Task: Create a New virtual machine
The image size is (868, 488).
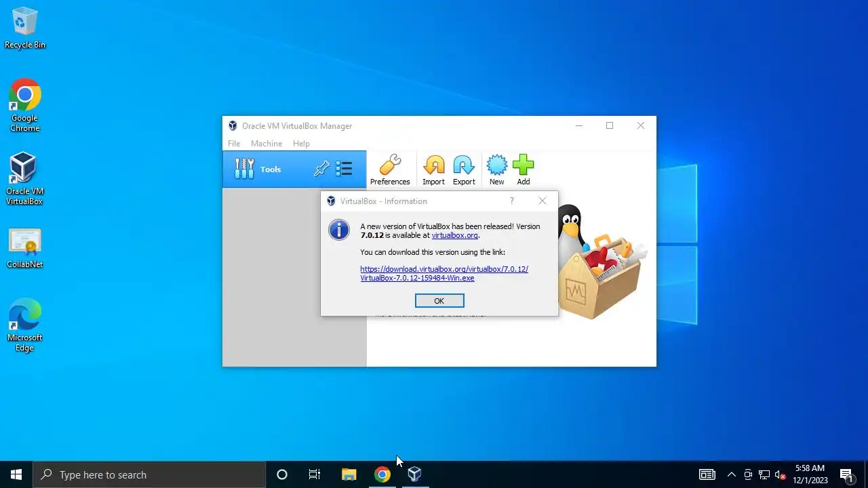Action: [496, 169]
